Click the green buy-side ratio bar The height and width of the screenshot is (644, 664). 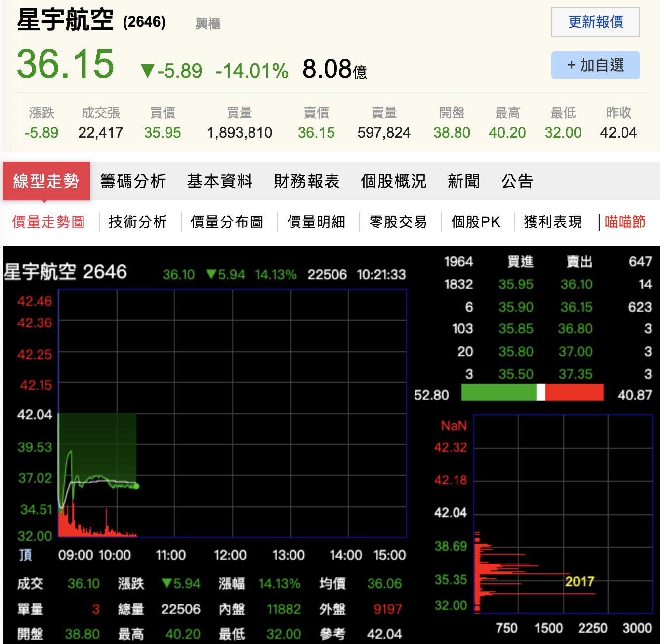(499, 392)
